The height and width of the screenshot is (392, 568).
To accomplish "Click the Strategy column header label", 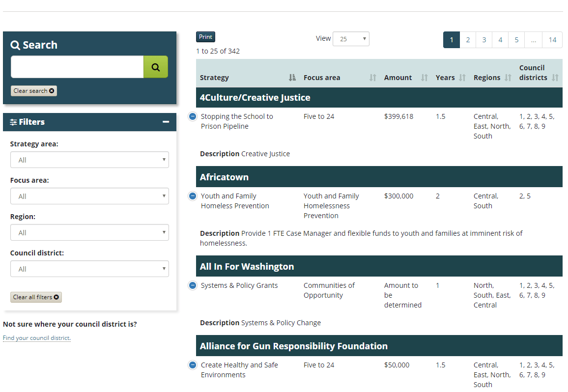I will [214, 78].
